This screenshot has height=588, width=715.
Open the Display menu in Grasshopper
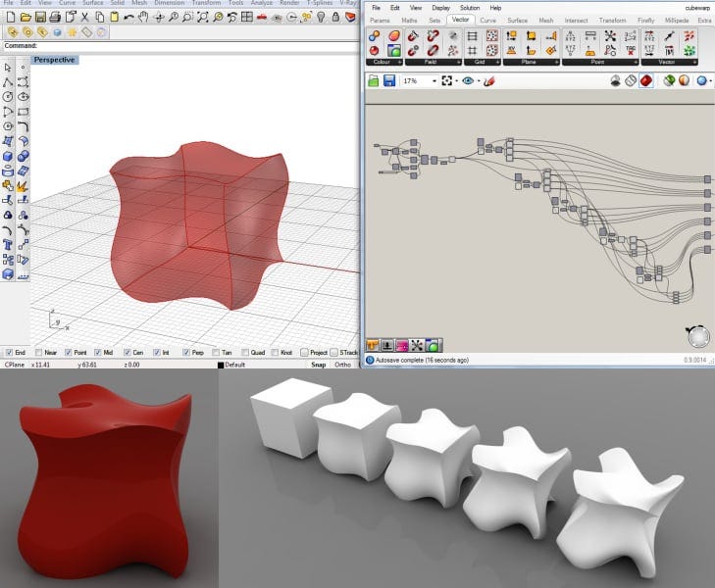440,8
